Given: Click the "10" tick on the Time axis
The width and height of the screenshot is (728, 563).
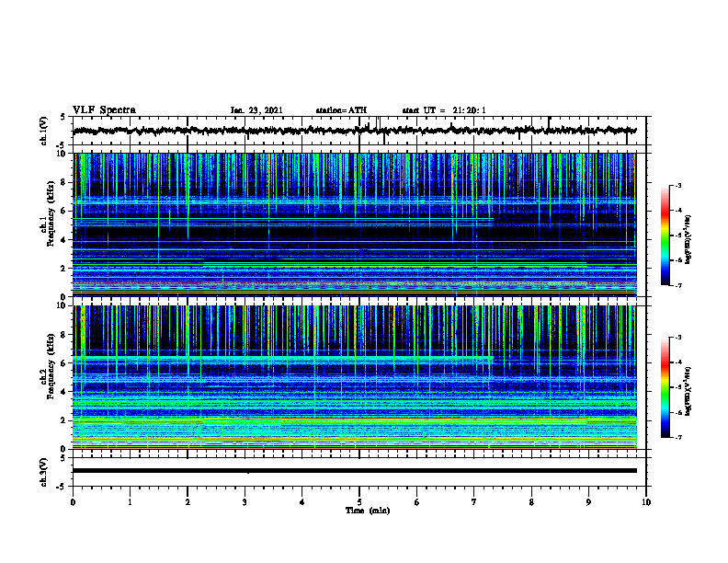Looking at the screenshot, I should pyautogui.click(x=646, y=502).
